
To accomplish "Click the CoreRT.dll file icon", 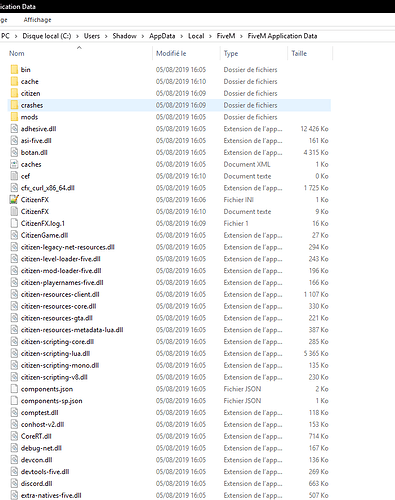I will pyautogui.click(x=14, y=436).
